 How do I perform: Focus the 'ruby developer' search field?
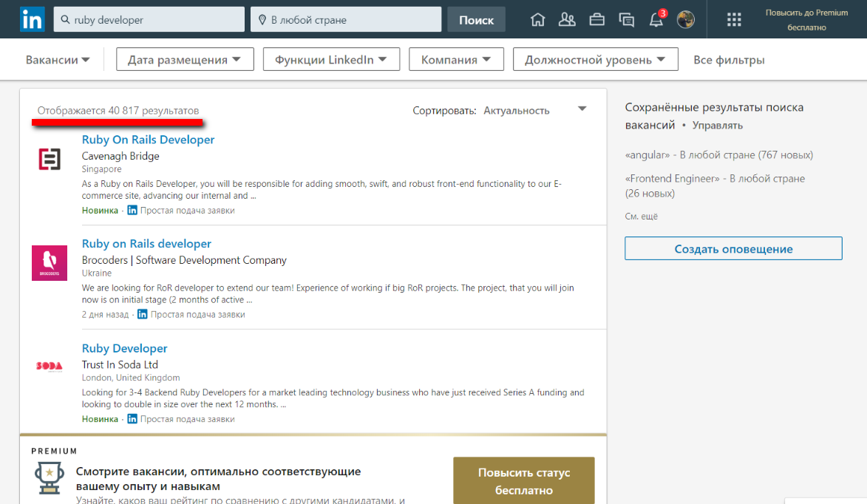[x=149, y=19]
